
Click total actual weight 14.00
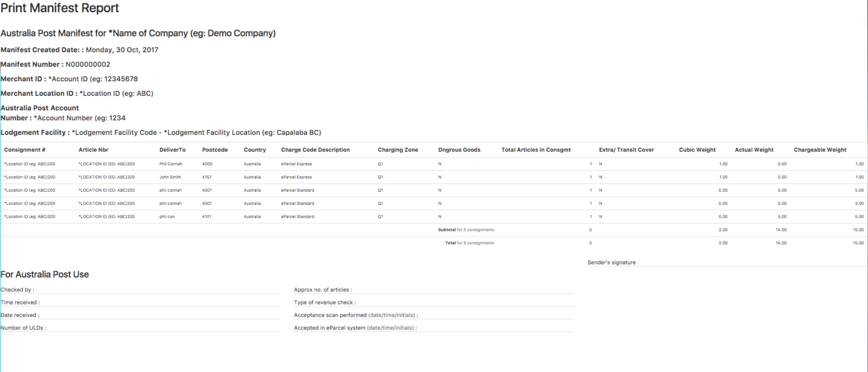pos(781,243)
